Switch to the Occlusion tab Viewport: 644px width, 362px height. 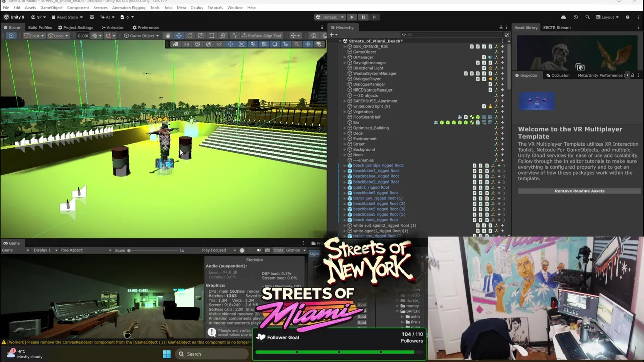(557, 75)
